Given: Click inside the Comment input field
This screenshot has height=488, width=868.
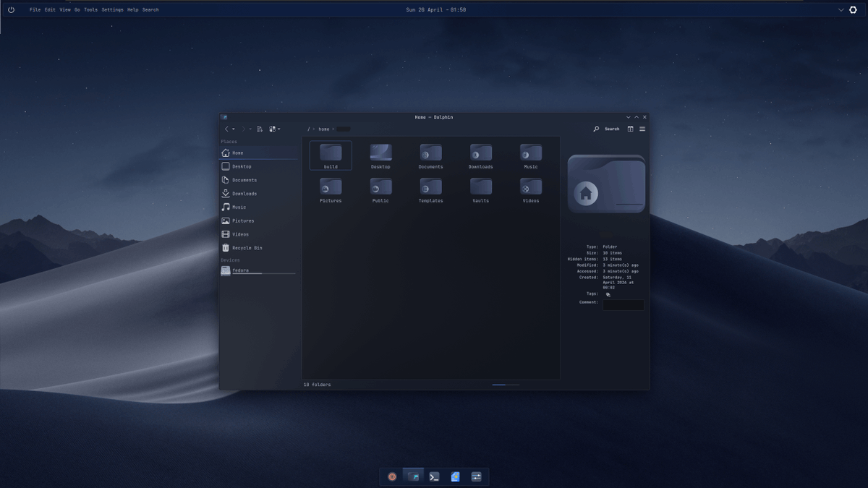Looking at the screenshot, I should 624,304.
